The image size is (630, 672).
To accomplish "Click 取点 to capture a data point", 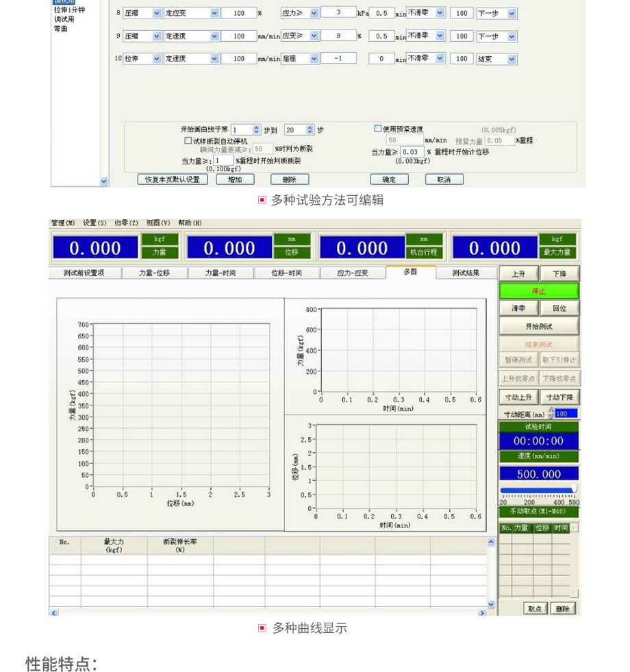I will pos(535,608).
